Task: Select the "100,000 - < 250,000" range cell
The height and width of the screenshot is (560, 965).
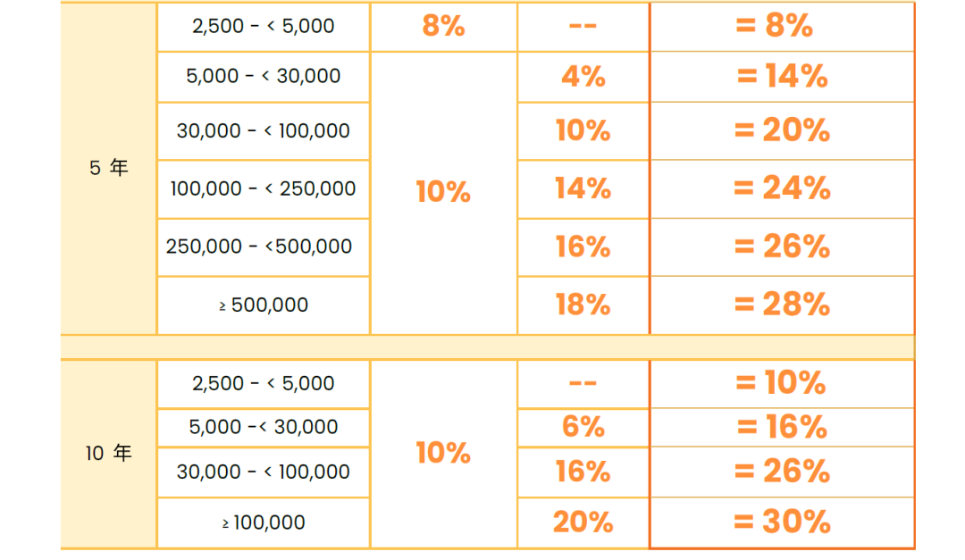Action: pyautogui.click(x=263, y=189)
